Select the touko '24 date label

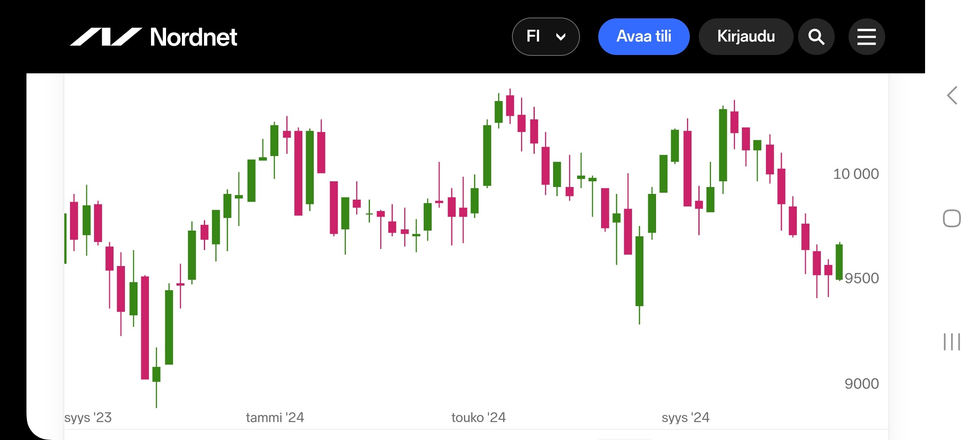[478, 418]
